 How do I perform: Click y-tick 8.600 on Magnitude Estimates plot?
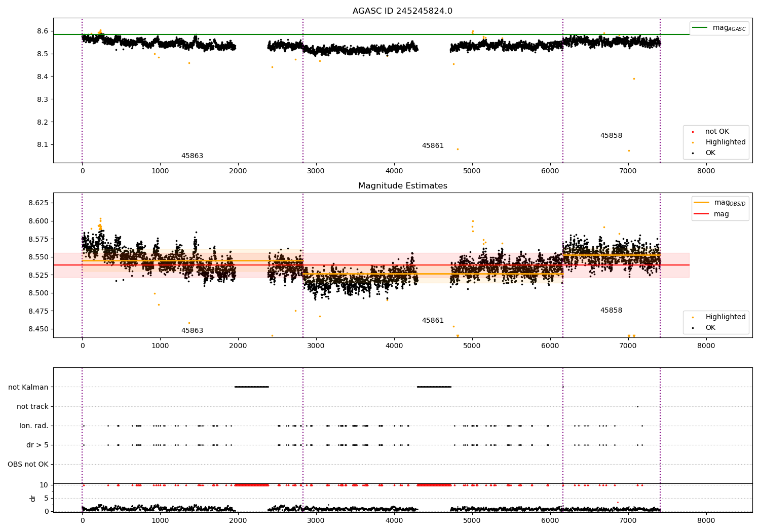click(x=39, y=221)
